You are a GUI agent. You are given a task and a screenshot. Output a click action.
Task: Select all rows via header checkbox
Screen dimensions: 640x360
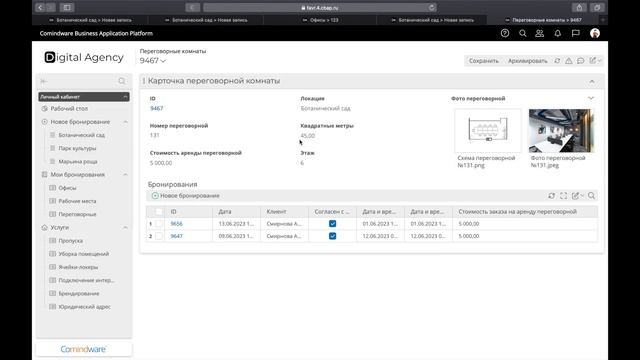[159, 211]
